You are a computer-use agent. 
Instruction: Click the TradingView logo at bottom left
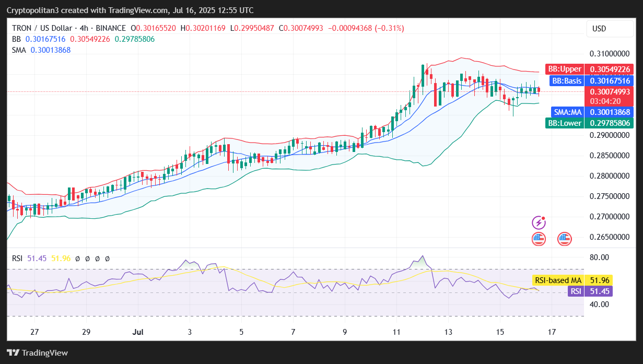37,353
